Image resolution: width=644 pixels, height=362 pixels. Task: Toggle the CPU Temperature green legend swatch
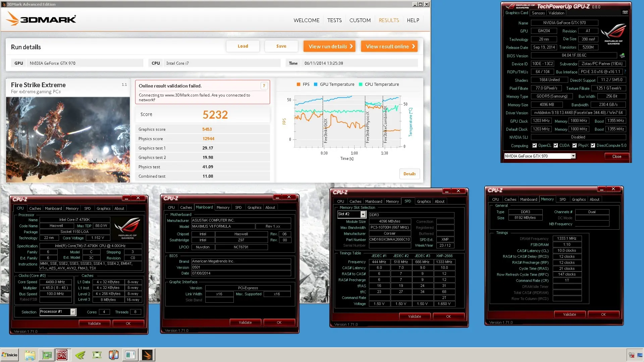click(x=361, y=84)
